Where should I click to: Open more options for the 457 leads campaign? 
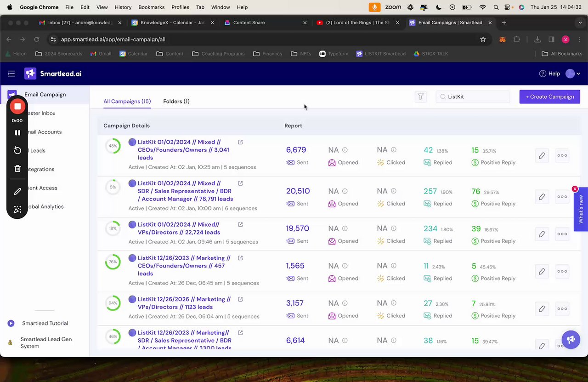point(562,271)
